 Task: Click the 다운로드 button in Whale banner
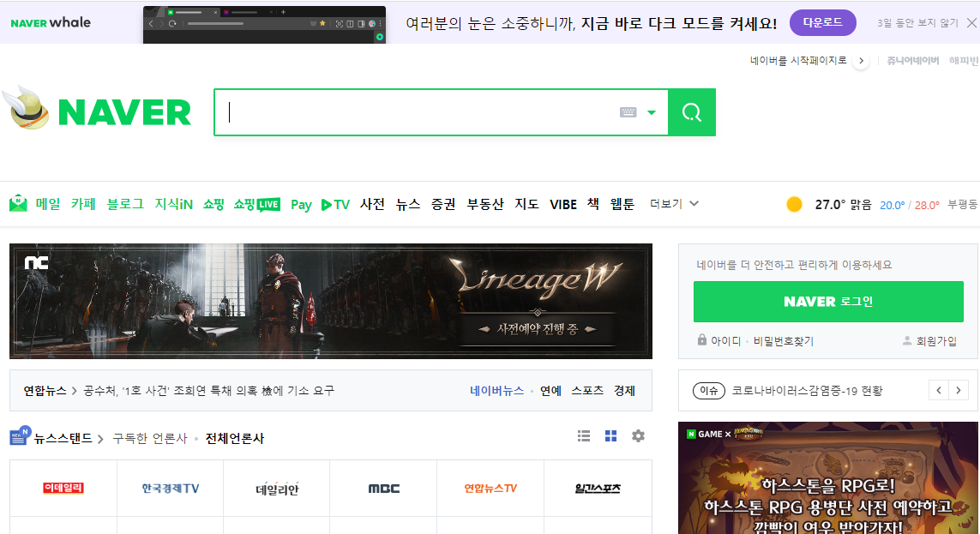(x=822, y=22)
